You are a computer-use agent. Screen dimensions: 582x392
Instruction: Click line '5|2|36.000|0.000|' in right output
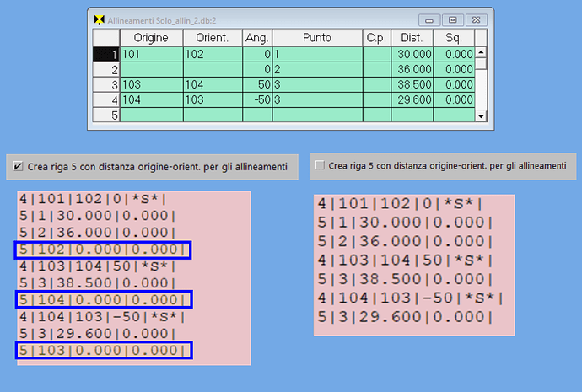[x=405, y=241]
